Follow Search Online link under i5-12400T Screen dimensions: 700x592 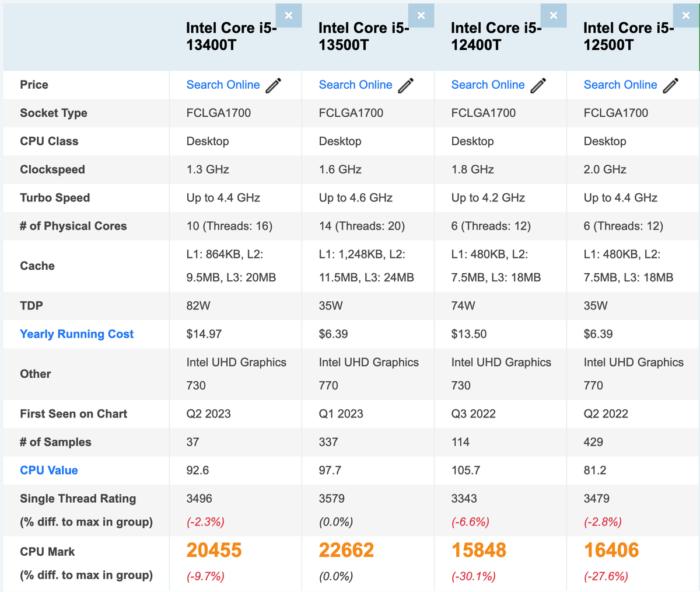tap(488, 85)
